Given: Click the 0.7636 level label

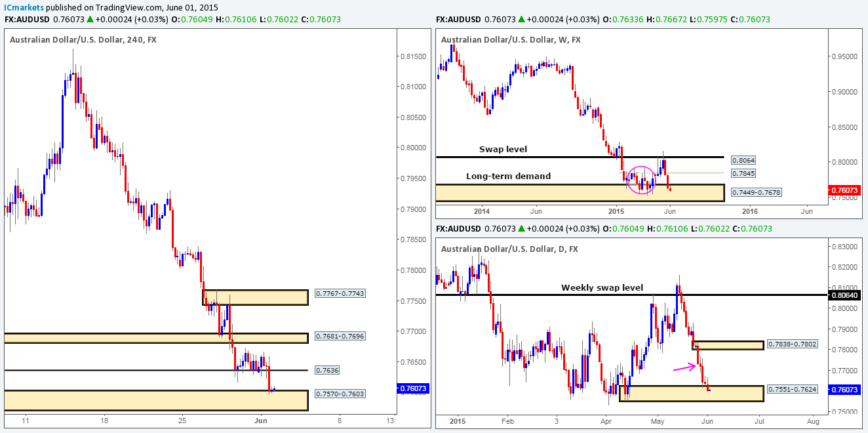Looking at the screenshot, I should pyautogui.click(x=326, y=370).
